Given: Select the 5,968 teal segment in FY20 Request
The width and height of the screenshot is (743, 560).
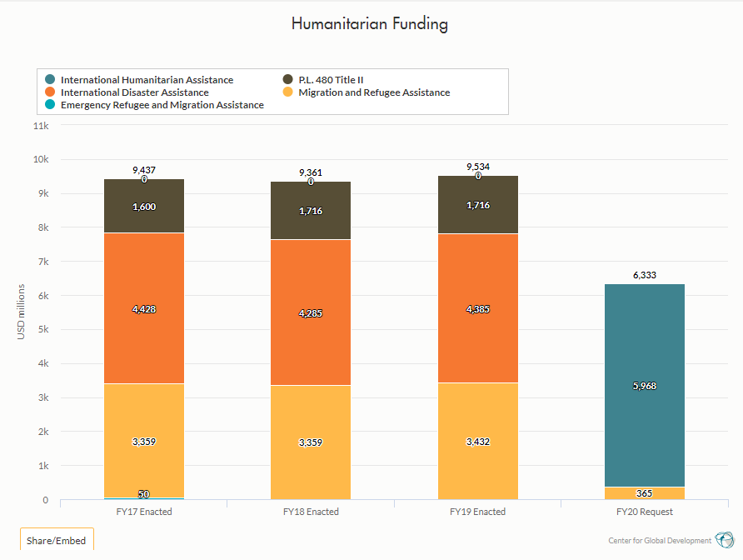Looking at the screenshot, I should [645, 386].
